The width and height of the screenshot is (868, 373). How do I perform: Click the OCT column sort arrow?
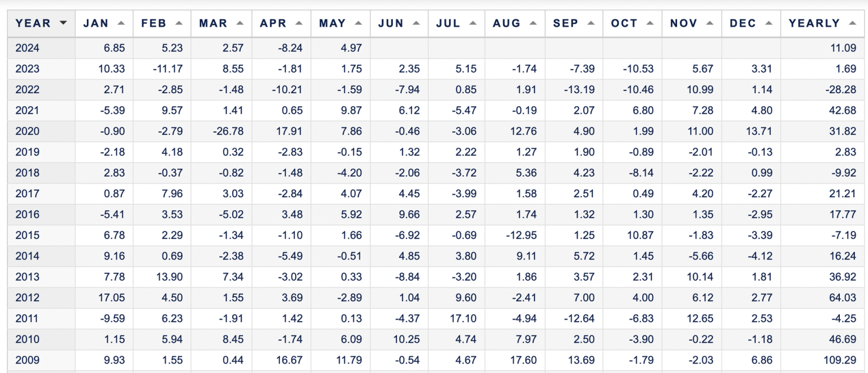point(650,23)
